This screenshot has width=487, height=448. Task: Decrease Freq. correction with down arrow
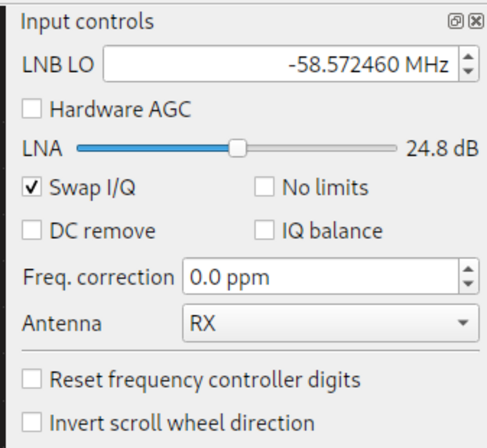click(x=468, y=284)
